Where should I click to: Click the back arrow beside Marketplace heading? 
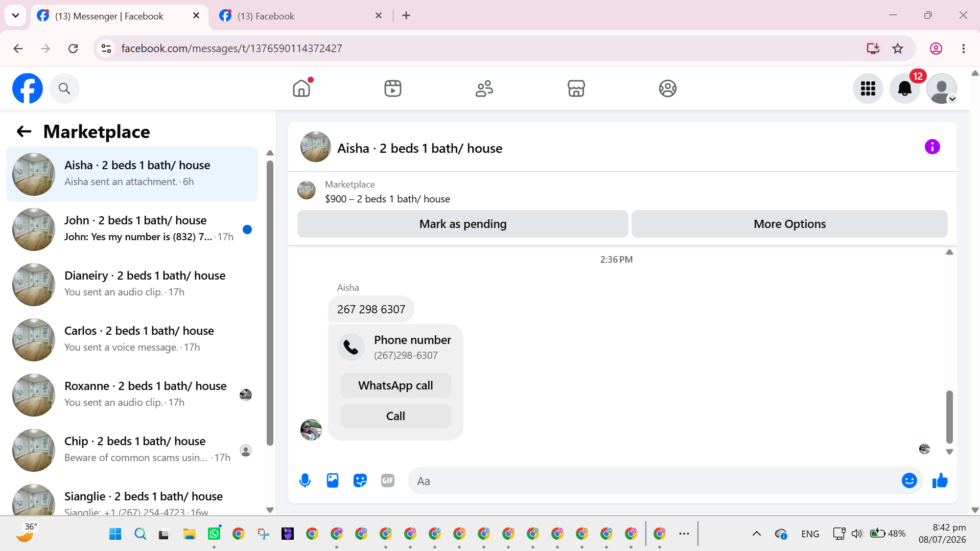[24, 132]
